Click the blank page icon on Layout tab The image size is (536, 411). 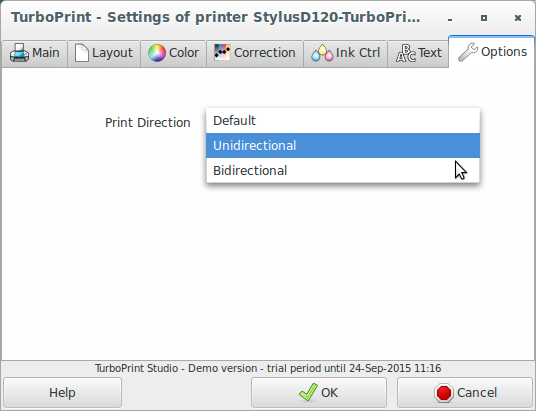pyautogui.click(x=82, y=53)
